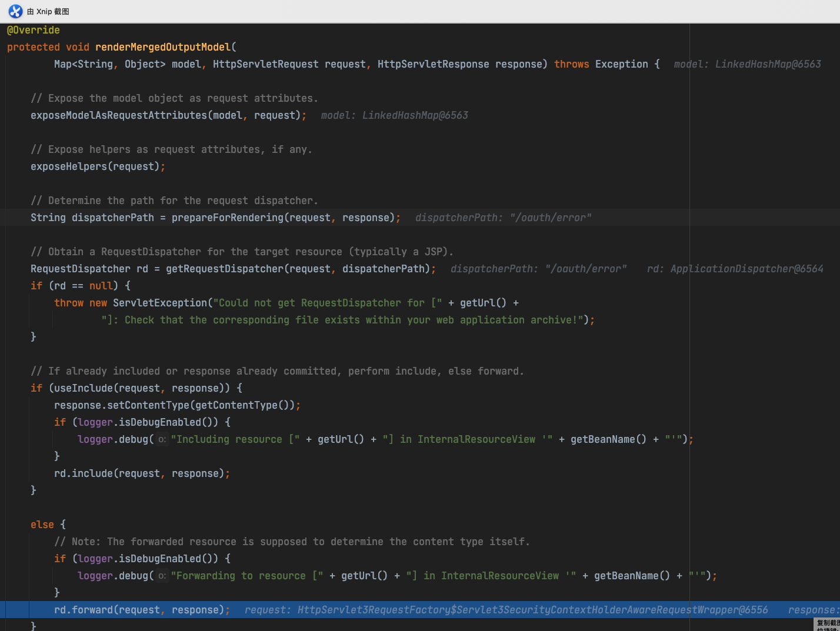Click the HttpServletResponse parameter type
Screen dimensions: 840x631
(434, 64)
